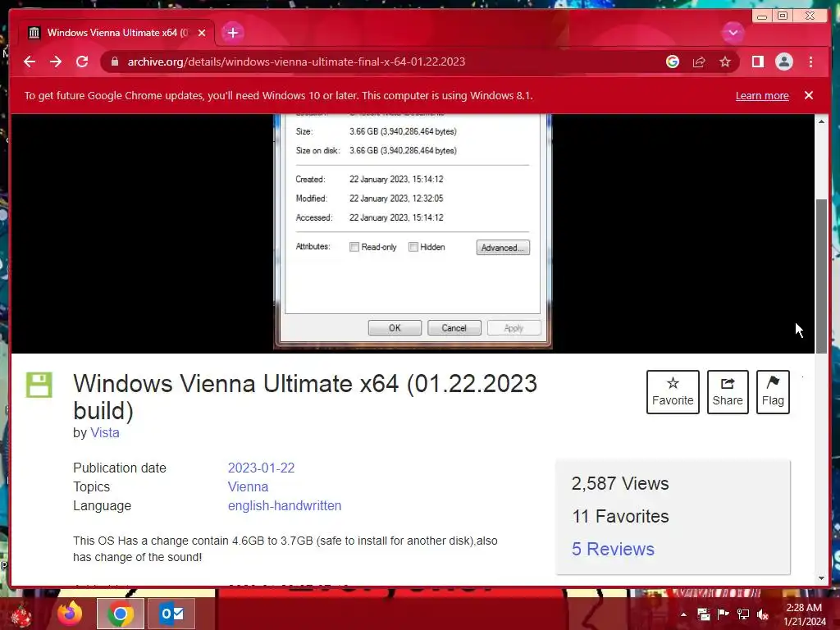Share this page via address bar icon
The image size is (840, 630).
699,62
